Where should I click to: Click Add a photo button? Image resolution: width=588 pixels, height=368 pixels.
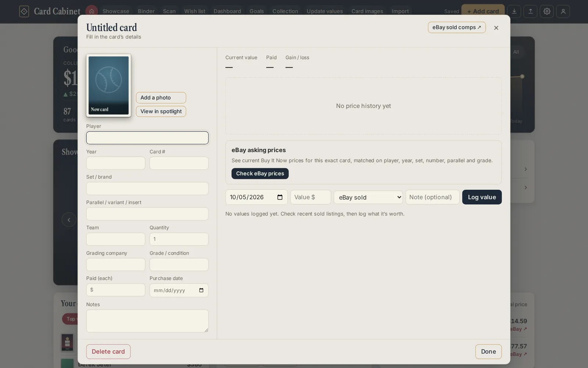[161, 98]
